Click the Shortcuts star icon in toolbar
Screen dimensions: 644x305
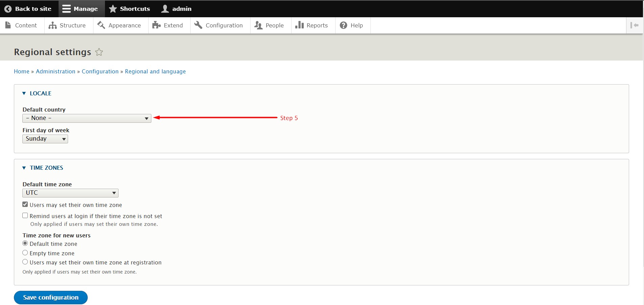click(x=113, y=9)
